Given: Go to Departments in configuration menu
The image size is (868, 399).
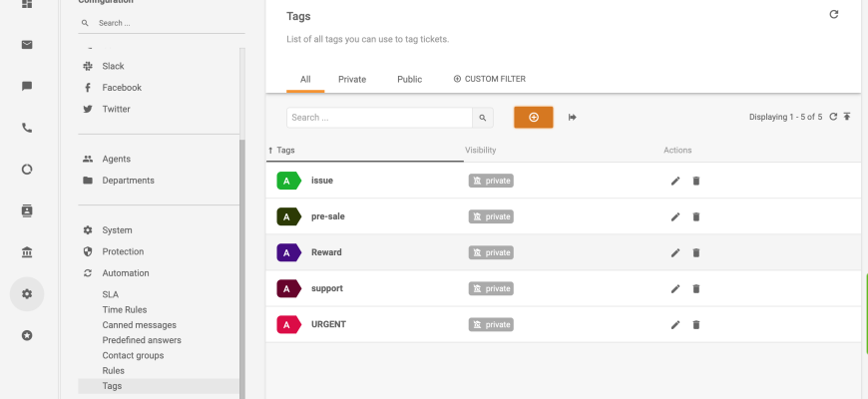Looking at the screenshot, I should click(x=128, y=181).
